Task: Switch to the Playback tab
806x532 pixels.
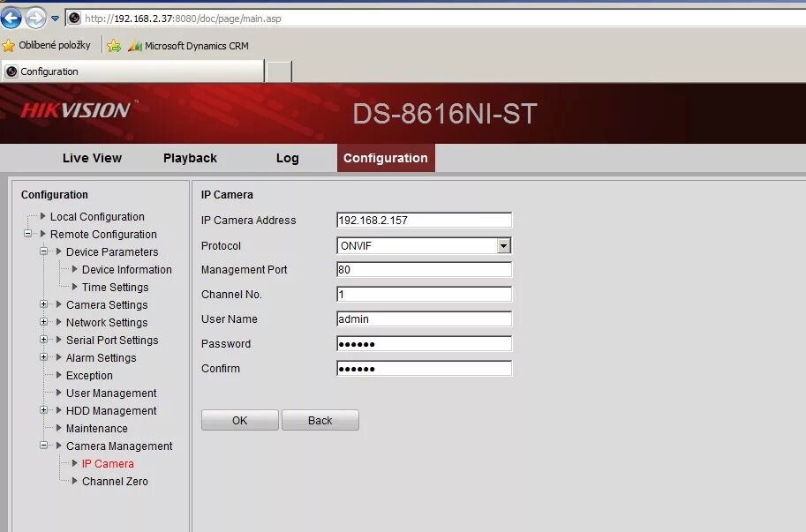Action: tap(190, 158)
